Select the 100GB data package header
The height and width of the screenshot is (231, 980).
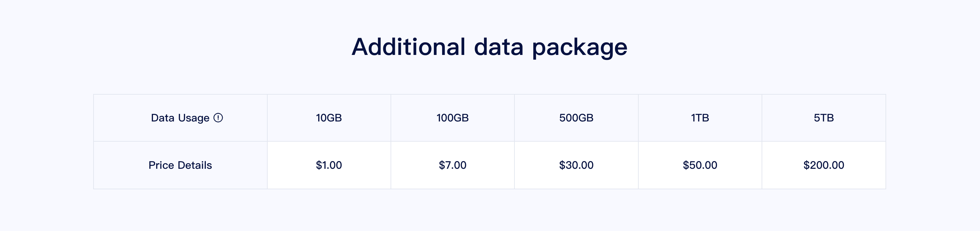click(452, 118)
